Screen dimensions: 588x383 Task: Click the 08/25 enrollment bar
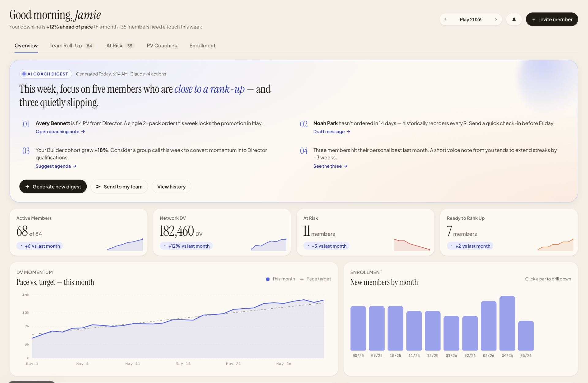tap(358, 328)
